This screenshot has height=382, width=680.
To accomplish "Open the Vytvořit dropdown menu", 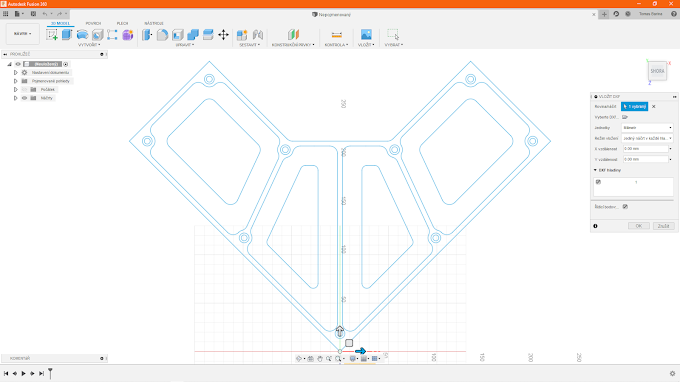I will click(89, 45).
